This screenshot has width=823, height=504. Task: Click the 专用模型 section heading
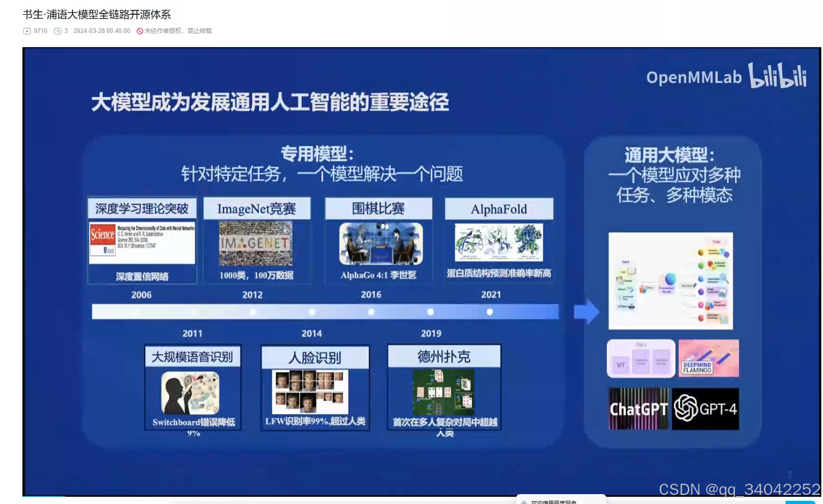[x=317, y=153]
